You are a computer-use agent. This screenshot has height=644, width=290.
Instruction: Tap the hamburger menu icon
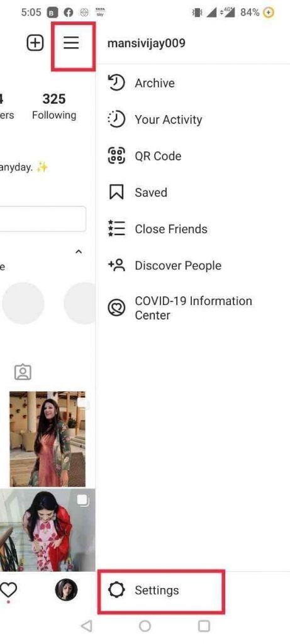71,43
